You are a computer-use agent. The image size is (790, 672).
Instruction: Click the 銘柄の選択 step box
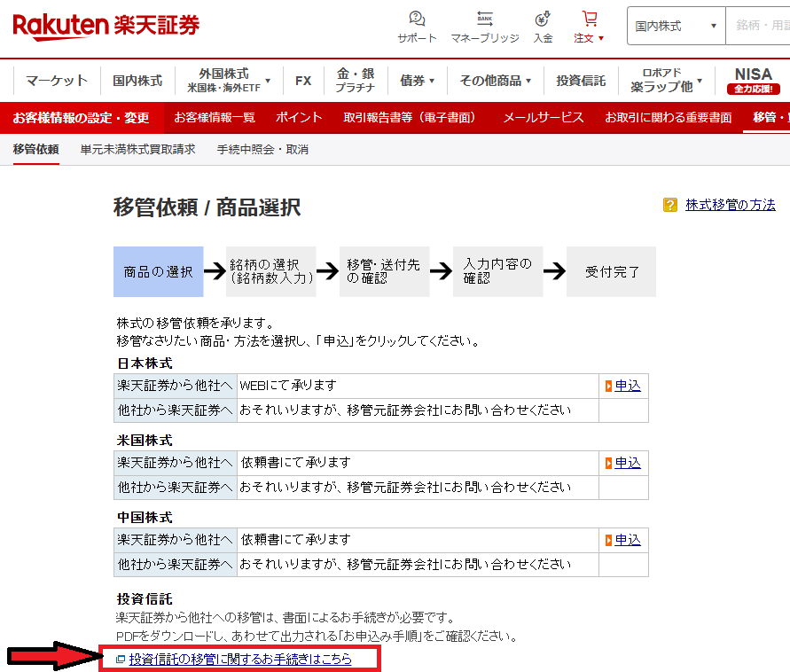point(271,271)
